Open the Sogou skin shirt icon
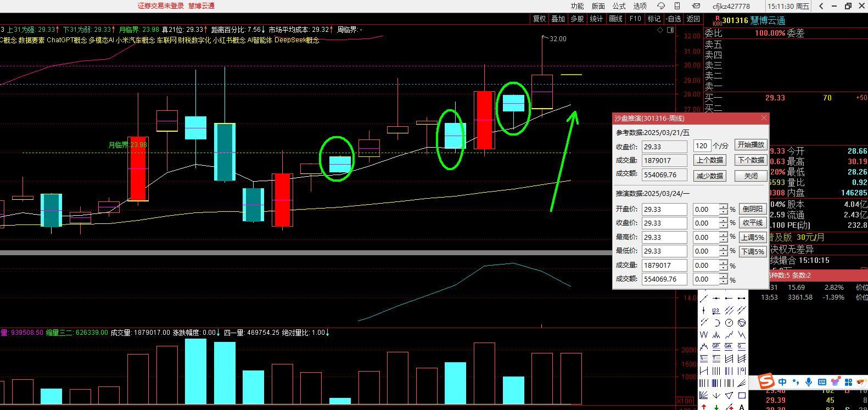 click(835, 382)
